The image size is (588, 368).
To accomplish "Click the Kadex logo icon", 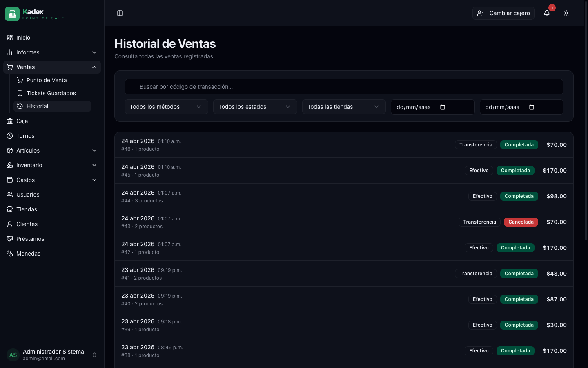I will (12, 13).
